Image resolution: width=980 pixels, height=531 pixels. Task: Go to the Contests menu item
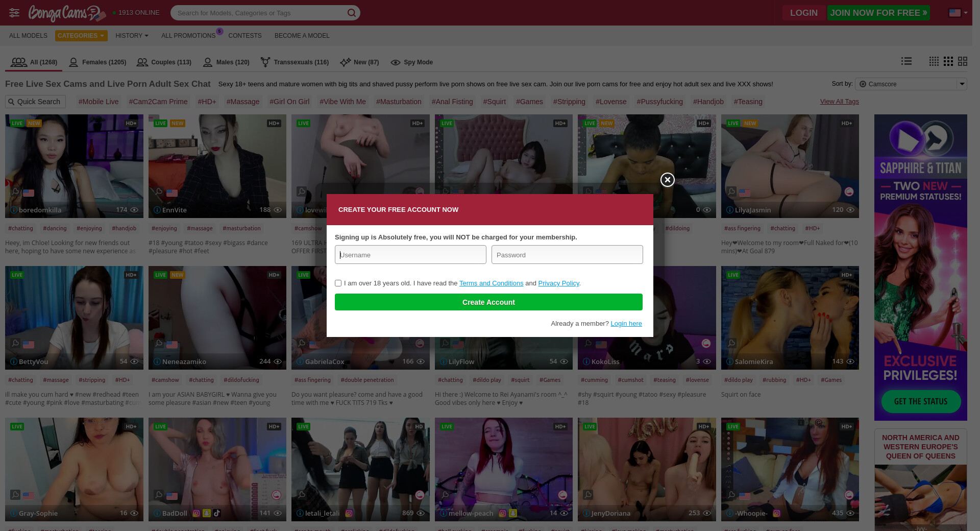[x=244, y=36]
